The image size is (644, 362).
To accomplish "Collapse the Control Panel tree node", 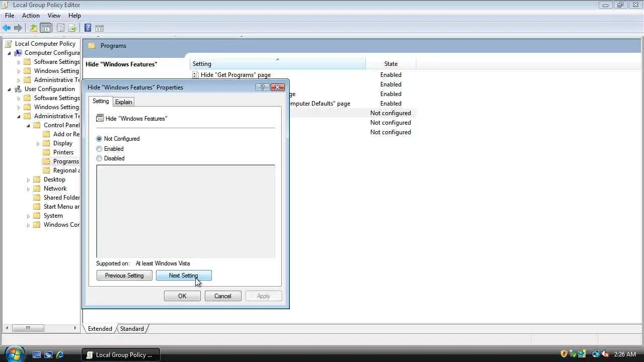I will tap(28, 125).
